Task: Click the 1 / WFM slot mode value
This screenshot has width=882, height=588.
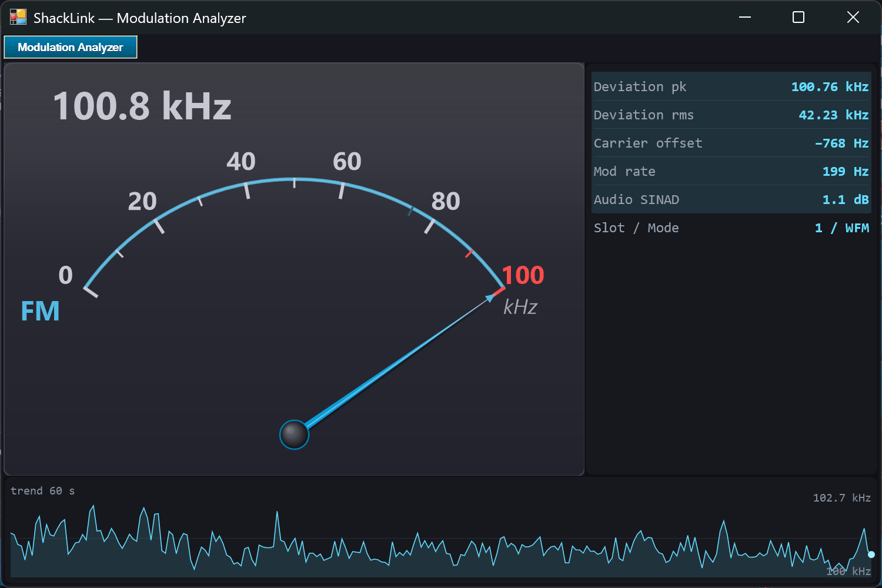Action: [841, 228]
